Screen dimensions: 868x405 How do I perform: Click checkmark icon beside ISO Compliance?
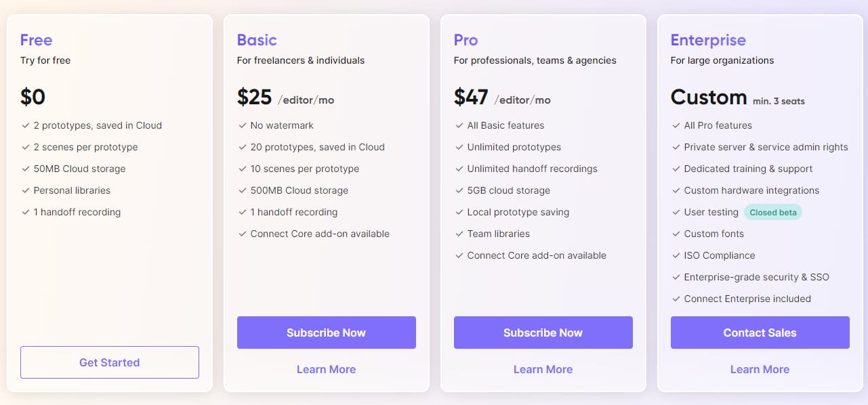[676, 255]
